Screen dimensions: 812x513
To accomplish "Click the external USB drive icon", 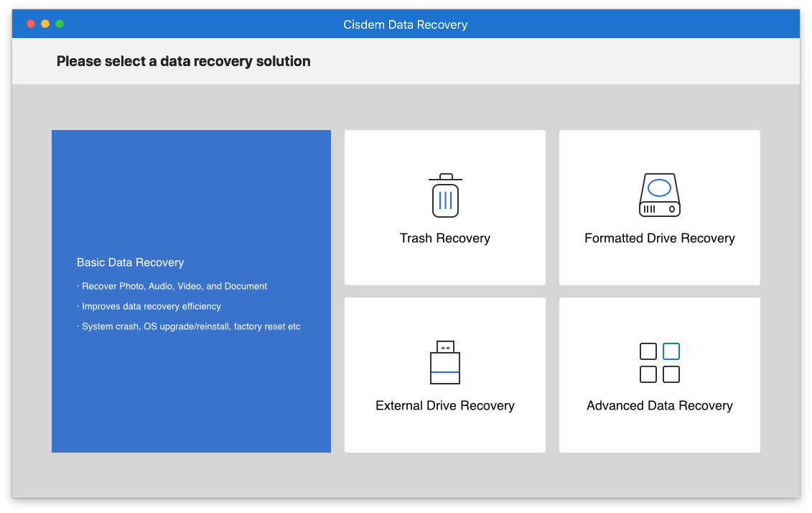I will [x=445, y=362].
